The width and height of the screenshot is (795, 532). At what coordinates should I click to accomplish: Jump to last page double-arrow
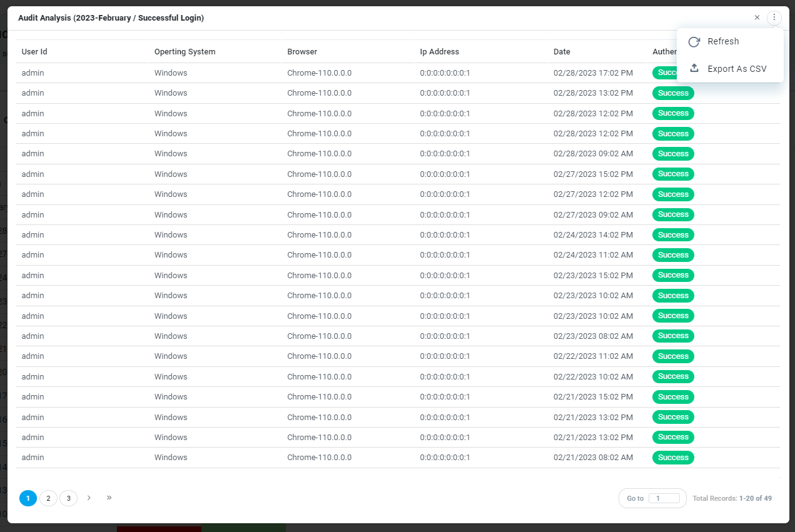pos(109,498)
